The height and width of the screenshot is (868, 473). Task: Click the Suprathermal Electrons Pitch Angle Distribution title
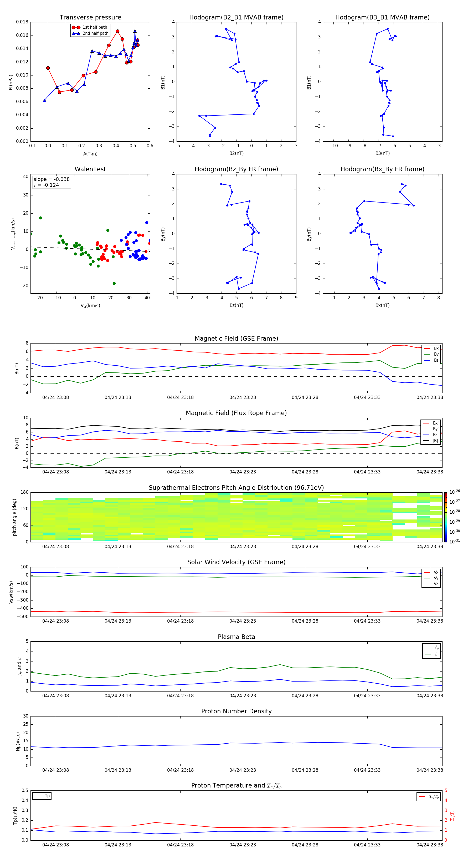click(236, 488)
